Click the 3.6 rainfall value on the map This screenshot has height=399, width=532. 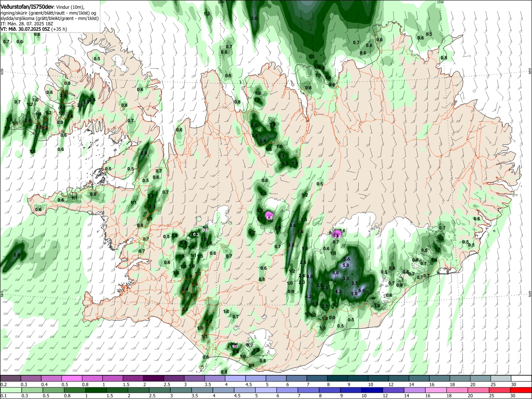293,226
